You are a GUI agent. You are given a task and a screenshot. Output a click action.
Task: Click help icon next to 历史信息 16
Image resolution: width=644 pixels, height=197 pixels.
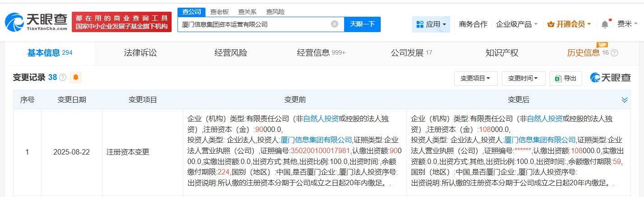[614, 53]
